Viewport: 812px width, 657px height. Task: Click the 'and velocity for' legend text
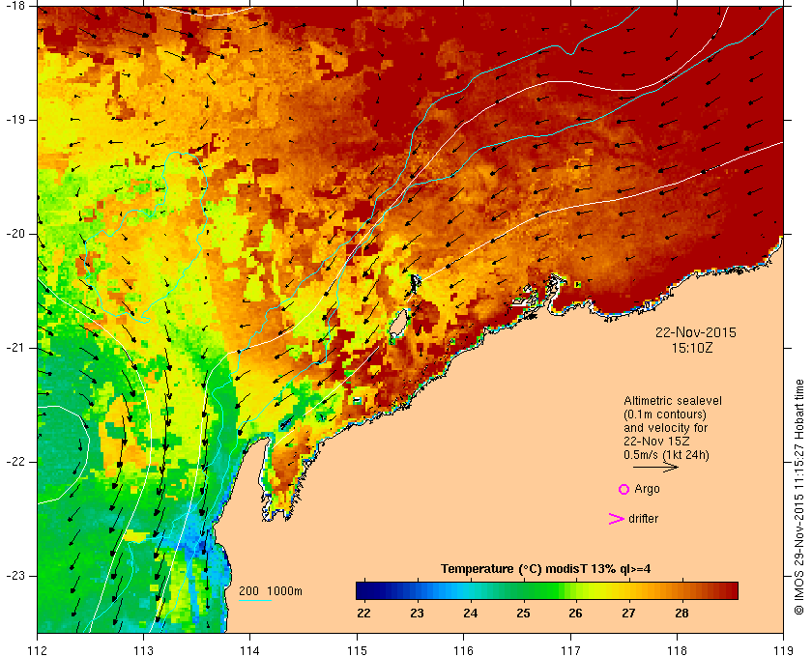pyautogui.click(x=665, y=428)
